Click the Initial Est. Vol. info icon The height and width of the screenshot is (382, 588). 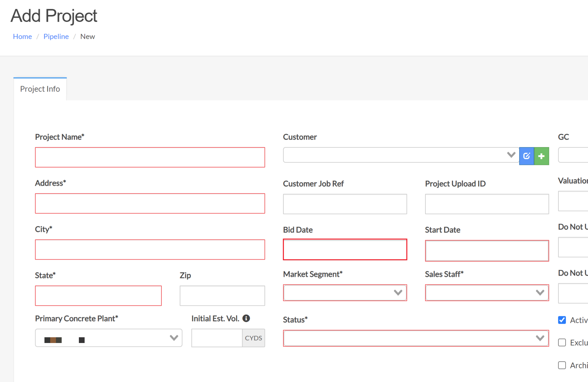[x=246, y=318]
